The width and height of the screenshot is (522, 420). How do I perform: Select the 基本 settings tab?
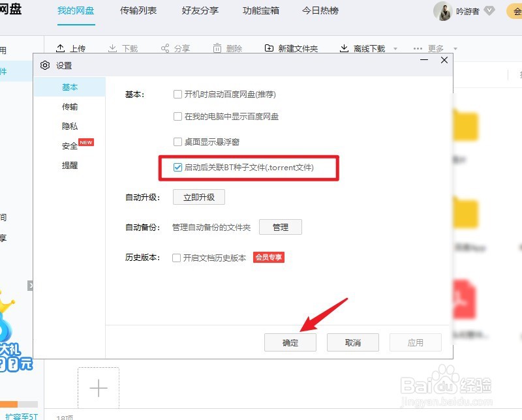[x=70, y=87]
